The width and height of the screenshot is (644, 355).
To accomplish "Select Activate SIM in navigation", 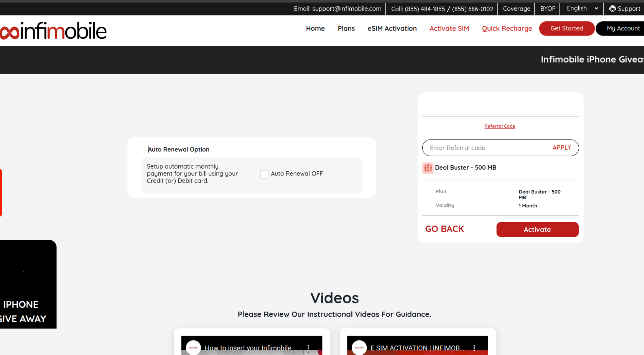I will pyautogui.click(x=449, y=29).
